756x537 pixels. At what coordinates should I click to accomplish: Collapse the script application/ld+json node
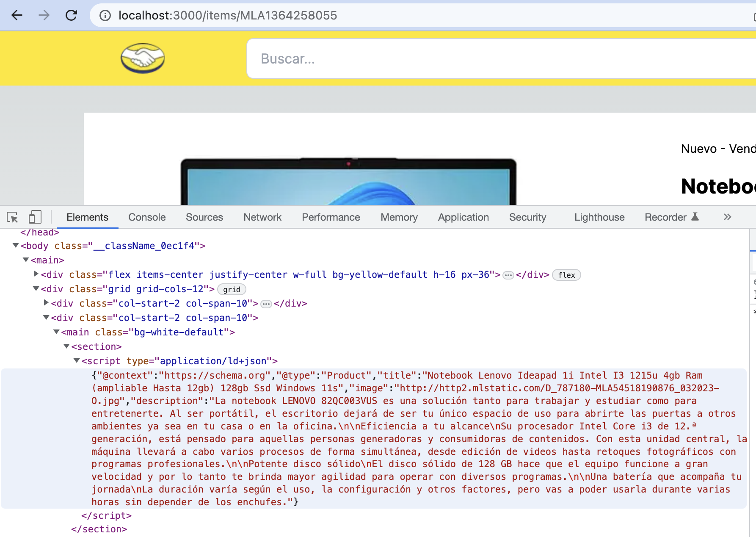(x=77, y=360)
